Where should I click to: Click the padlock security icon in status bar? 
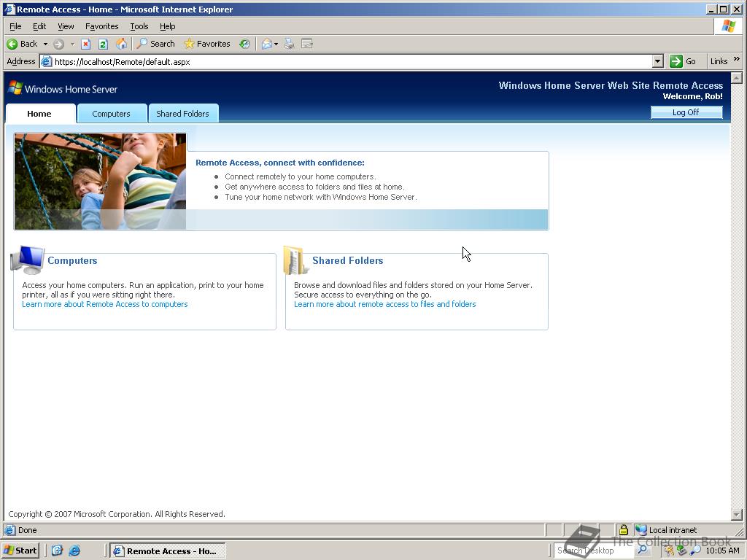point(624,530)
